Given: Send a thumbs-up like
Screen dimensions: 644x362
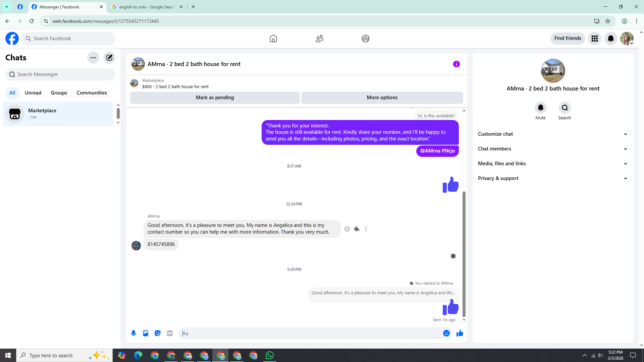Looking at the screenshot, I should [460, 333].
